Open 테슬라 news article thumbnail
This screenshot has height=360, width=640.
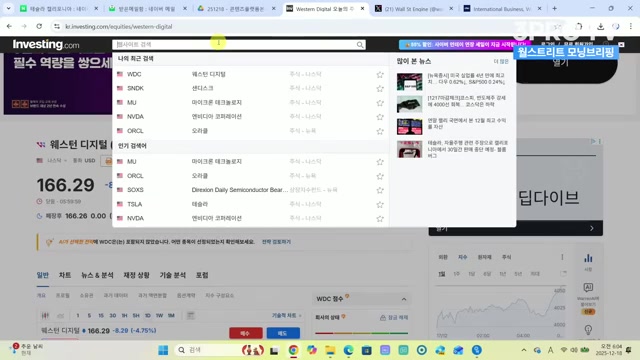click(409, 149)
